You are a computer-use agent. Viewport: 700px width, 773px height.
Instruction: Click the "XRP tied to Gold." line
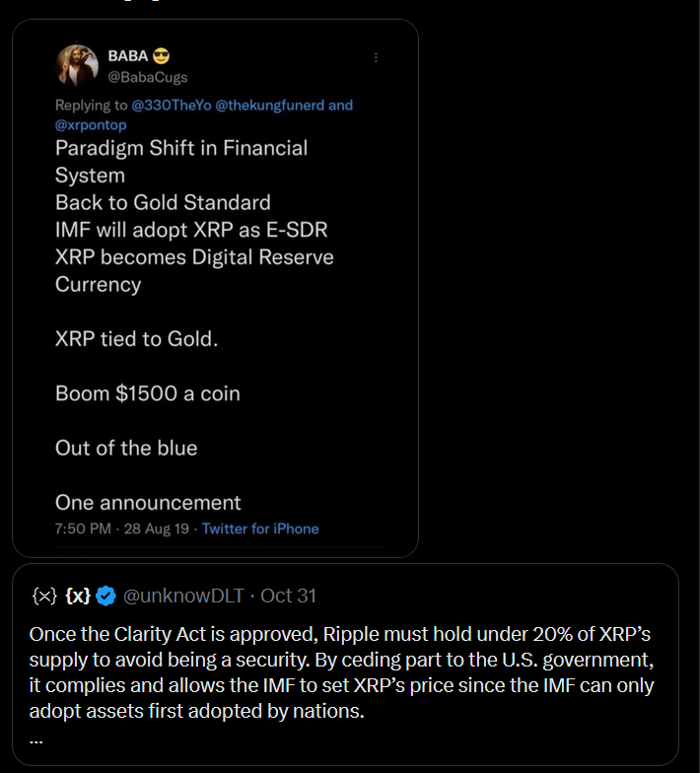[136, 338]
